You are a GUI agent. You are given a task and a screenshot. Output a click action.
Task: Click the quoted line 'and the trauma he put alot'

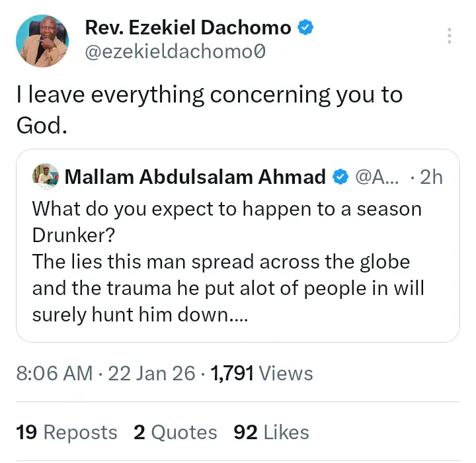[228, 289]
